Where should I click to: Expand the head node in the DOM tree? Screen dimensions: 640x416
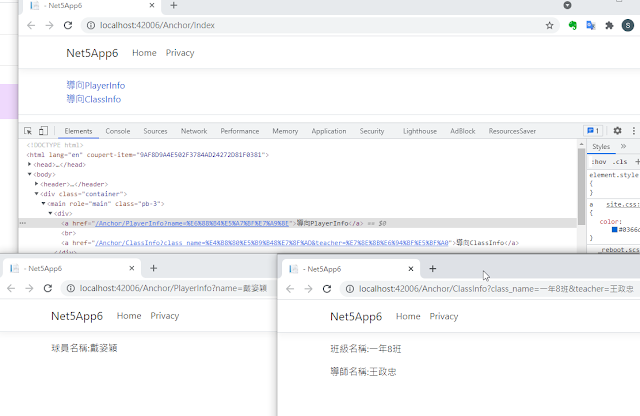coord(29,164)
